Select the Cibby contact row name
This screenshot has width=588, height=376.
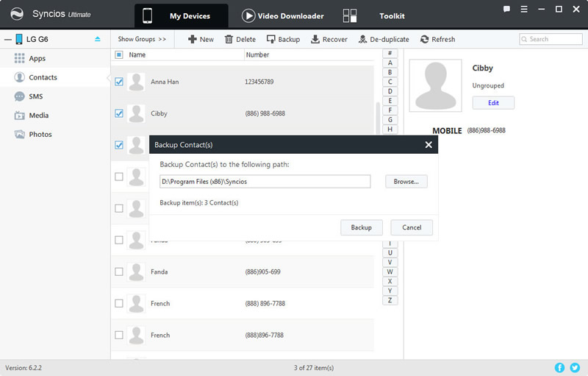click(159, 113)
